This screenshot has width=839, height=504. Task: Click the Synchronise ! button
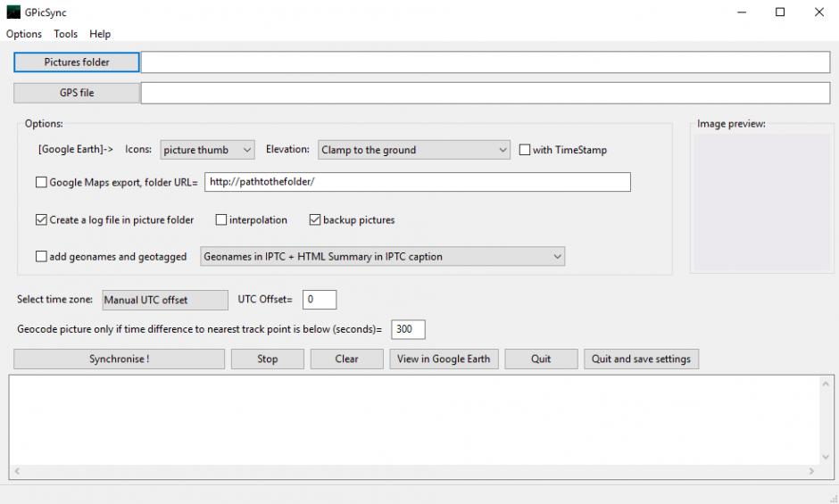119,359
